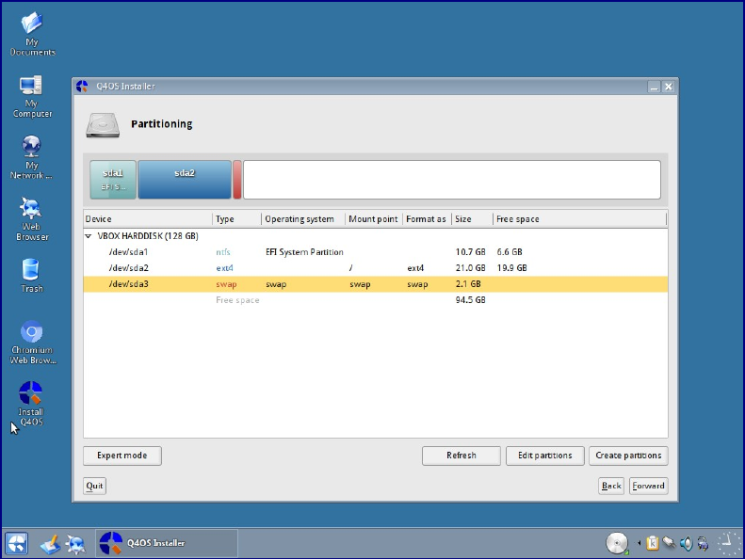Click the show desktop taskbar icon

click(50, 544)
